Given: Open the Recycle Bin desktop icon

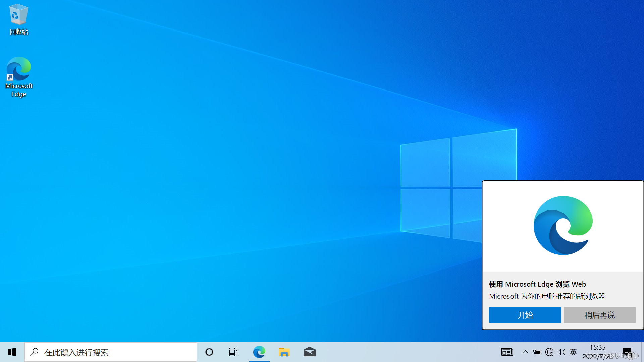Looking at the screenshot, I should click(18, 19).
